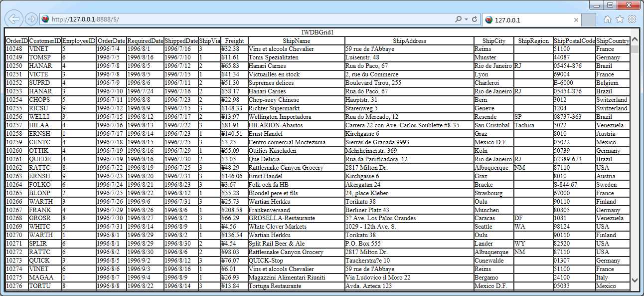The image size is (644, 296).
Task: Open a new blank tab
Action: pos(589,20)
